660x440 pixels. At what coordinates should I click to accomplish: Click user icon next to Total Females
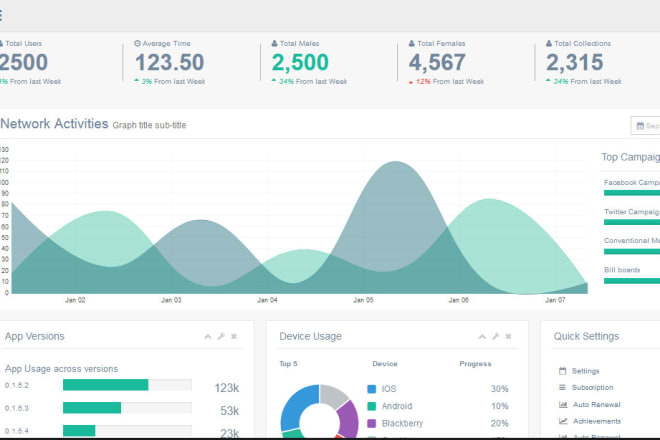[412, 43]
